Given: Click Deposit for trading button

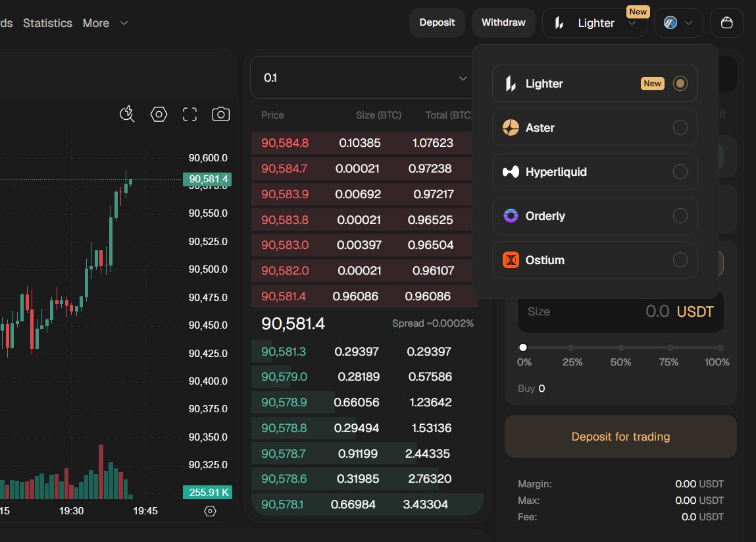Looking at the screenshot, I should coord(620,437).
